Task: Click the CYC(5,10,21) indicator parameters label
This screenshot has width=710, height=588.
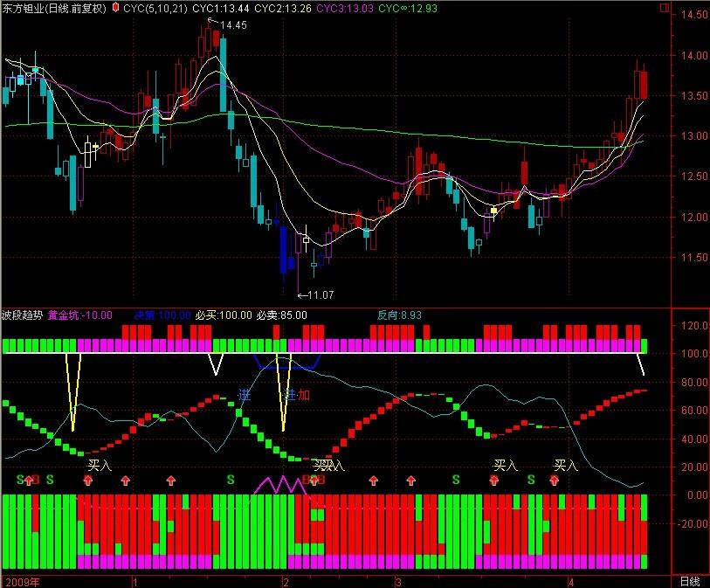Action: (155, 8)
